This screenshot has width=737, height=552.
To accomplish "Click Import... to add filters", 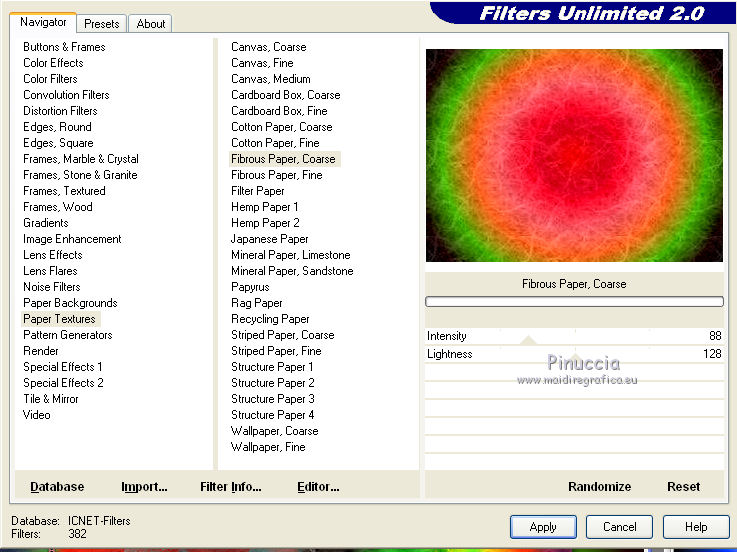I will 144,486.
